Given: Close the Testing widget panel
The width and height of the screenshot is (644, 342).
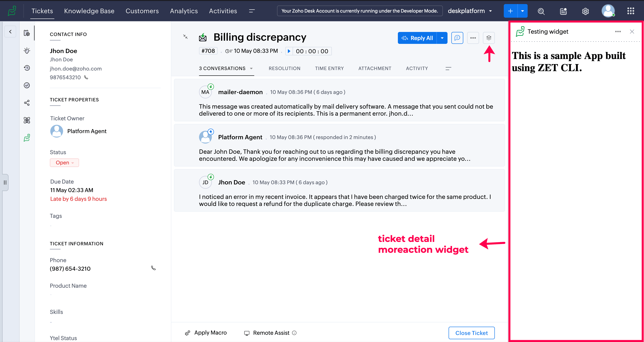Looking at the screenshot, I should pyautogui.click(x=632, y=32).
